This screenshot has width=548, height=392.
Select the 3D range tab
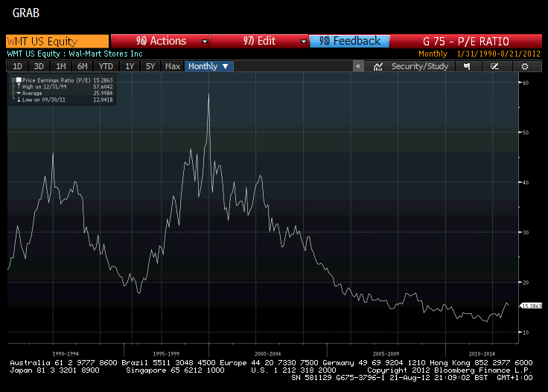(39, 66)
